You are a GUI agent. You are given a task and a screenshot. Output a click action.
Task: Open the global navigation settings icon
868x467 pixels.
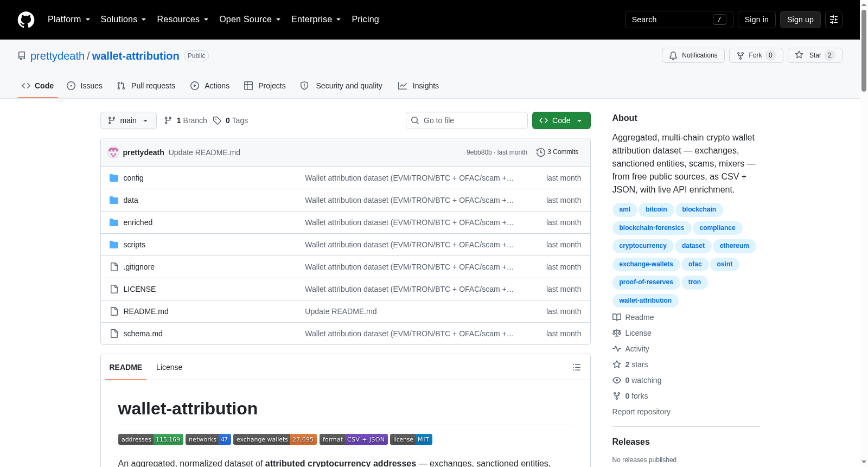click(834, 20)
